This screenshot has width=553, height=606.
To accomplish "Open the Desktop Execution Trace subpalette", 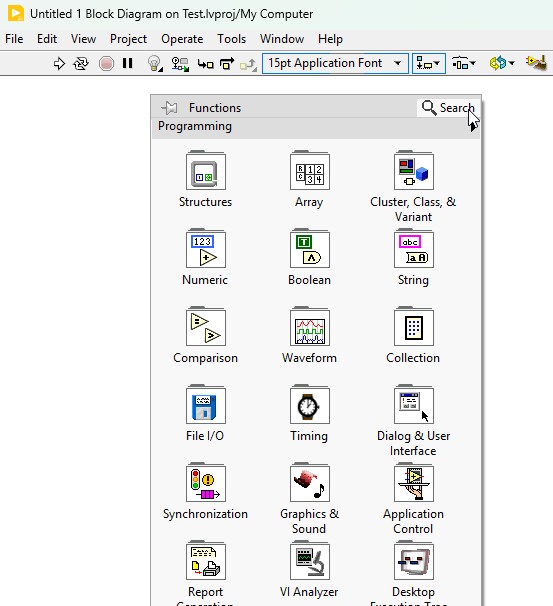I will click(x=413, y=574).
